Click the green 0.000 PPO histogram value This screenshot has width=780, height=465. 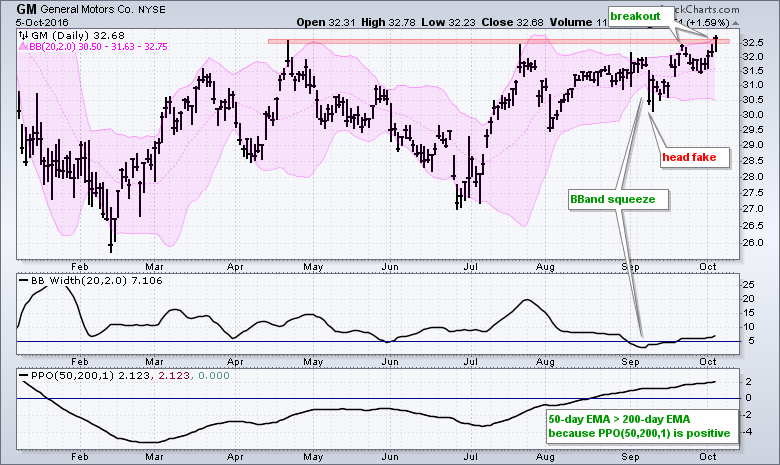pos(214,375)
